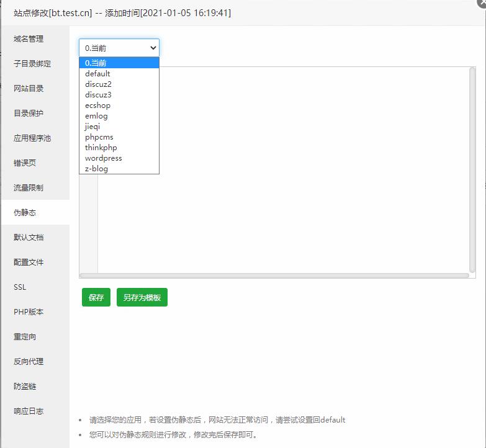
Task: Click the editor's horizontal scrollbar
Action: 274,276
